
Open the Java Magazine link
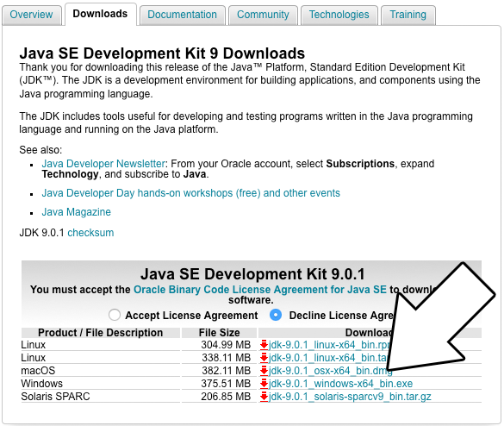[76, 212]
